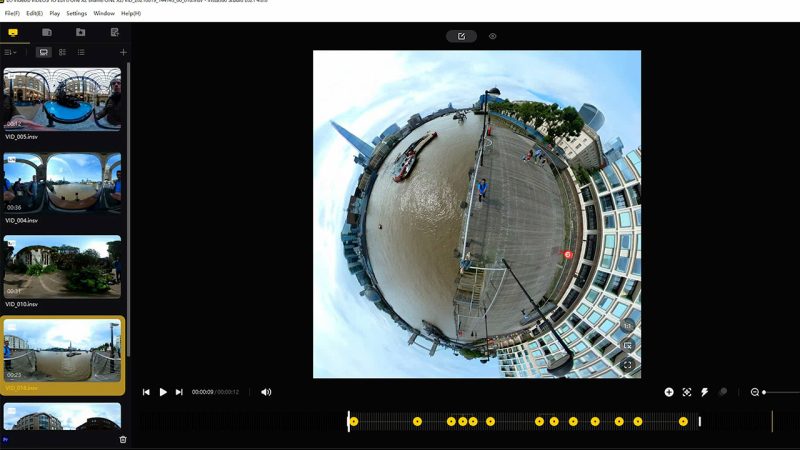This screenshot has width=800, height=450.
Task: Play the video
Action: [163, 392]
